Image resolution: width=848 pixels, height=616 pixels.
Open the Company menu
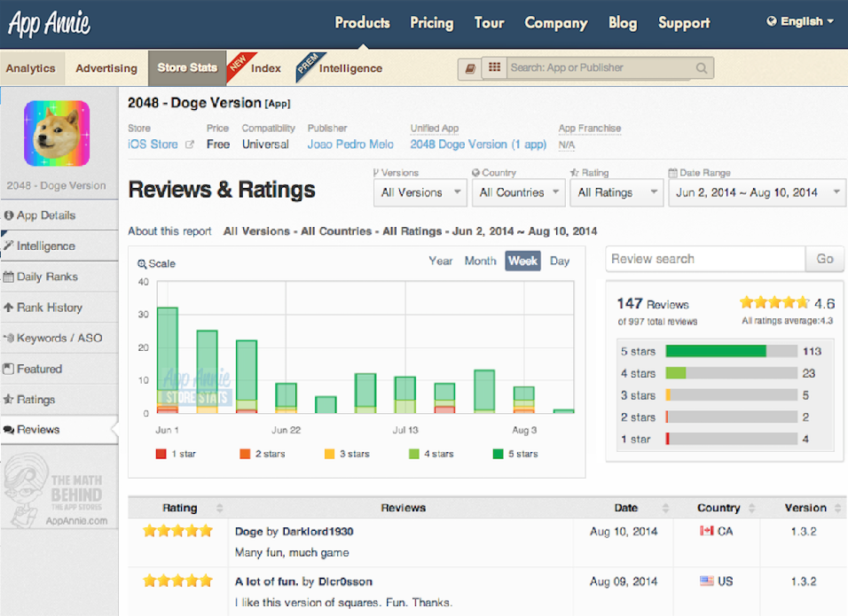point(556,23)
